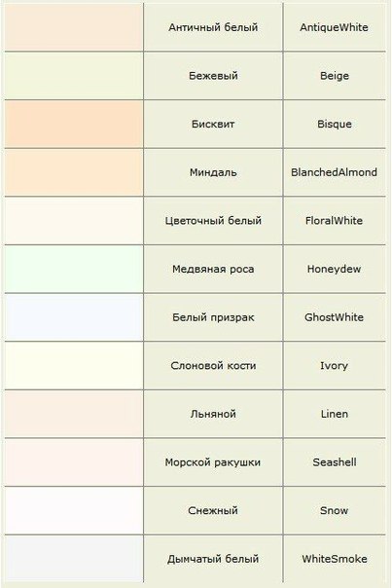This screenshot has width=392, height=588.
Task: Click the 'Античный белый' name cell
Action: [x=213, y=27]
